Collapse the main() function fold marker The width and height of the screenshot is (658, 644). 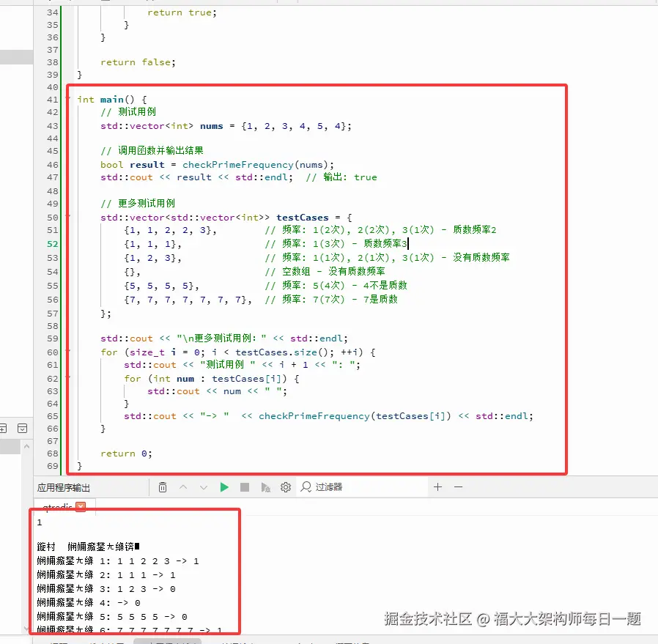coord(68,99)
